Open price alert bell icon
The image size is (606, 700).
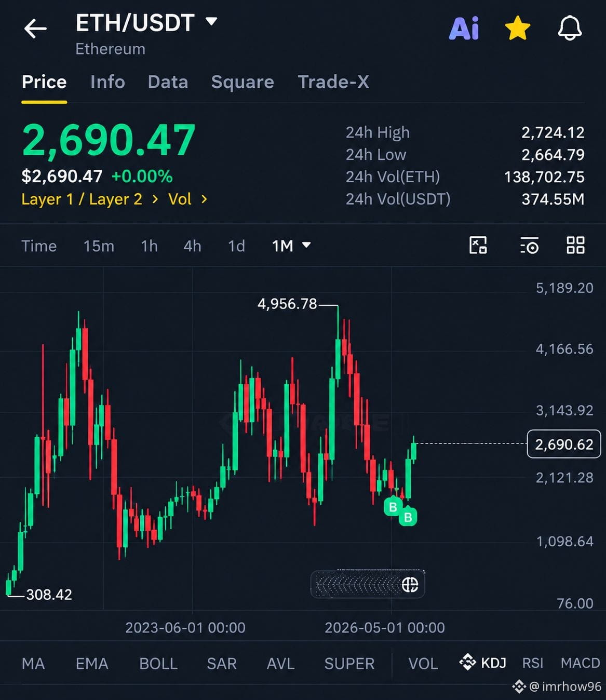[x=570, y=28]
